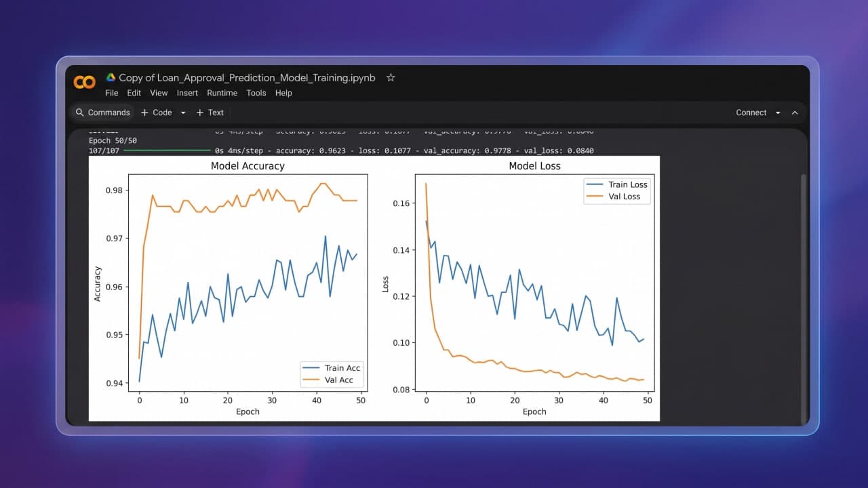Open the File menu
The height and width of the screenshot is (488, 868).
pos(111,93)
